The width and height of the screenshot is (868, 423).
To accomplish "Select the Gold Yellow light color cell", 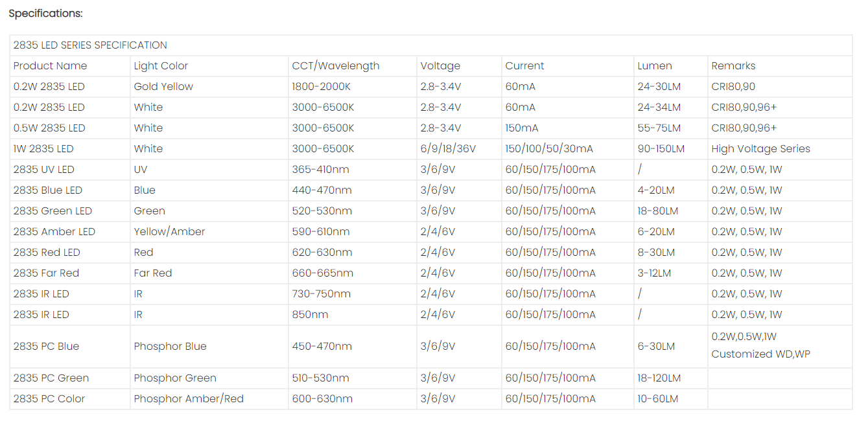I will [x=163, y=87].
